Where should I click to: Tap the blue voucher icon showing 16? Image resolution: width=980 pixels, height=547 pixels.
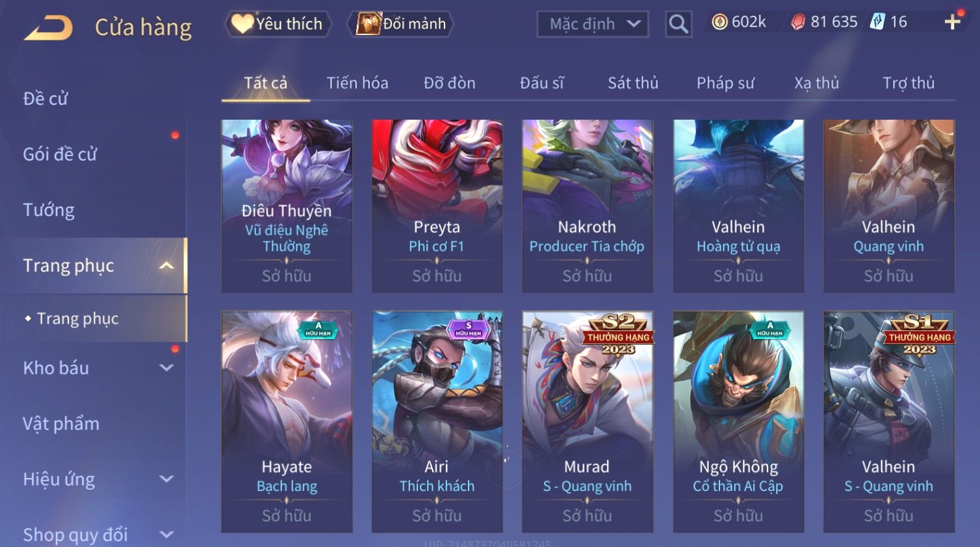(877, 21)
